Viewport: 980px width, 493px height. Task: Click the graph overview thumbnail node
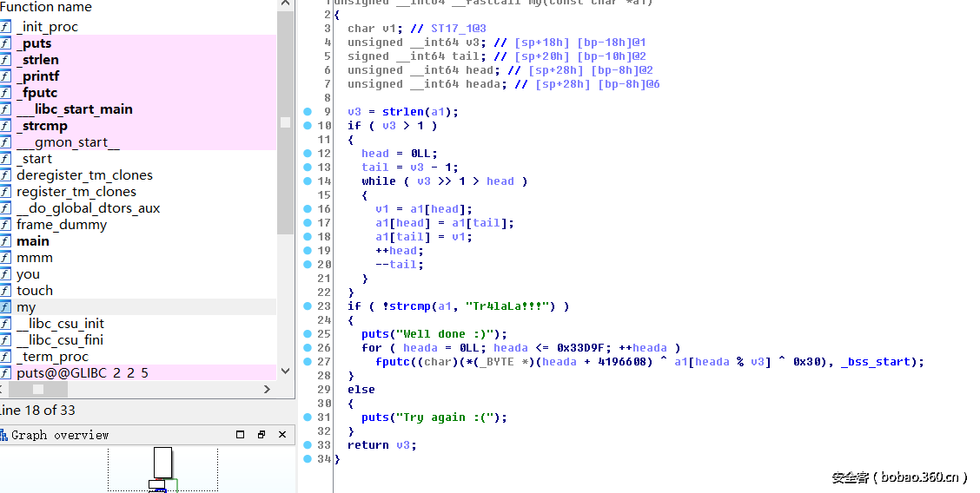(162, 463)
